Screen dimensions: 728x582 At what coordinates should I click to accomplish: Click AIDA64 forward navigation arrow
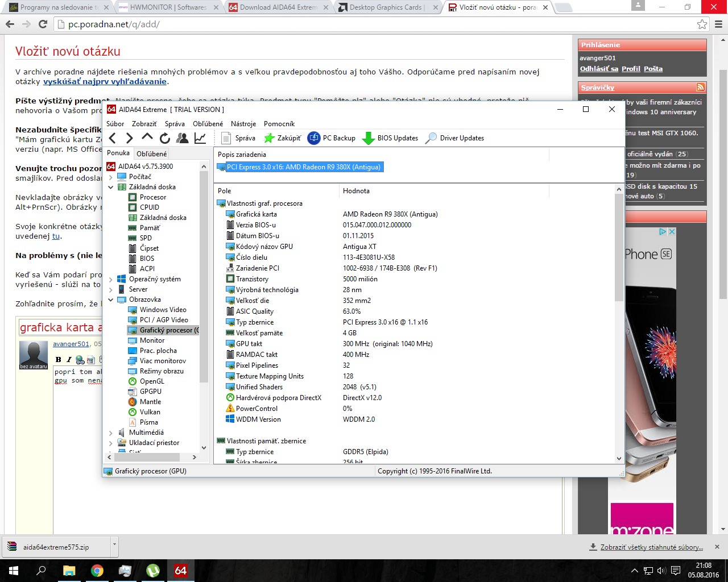coord(129,138)
